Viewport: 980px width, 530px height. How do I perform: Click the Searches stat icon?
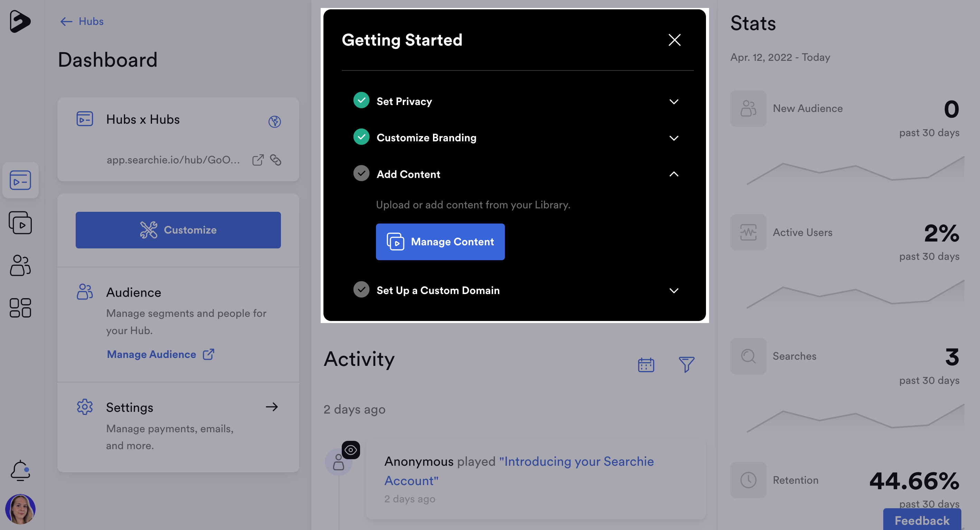748,356
